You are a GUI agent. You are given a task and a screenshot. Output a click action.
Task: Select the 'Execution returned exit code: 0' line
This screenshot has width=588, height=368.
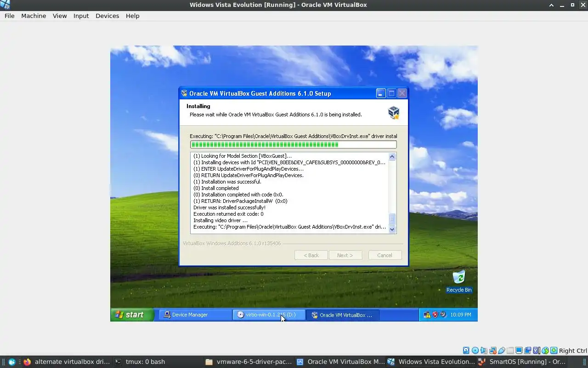point(228,214)
